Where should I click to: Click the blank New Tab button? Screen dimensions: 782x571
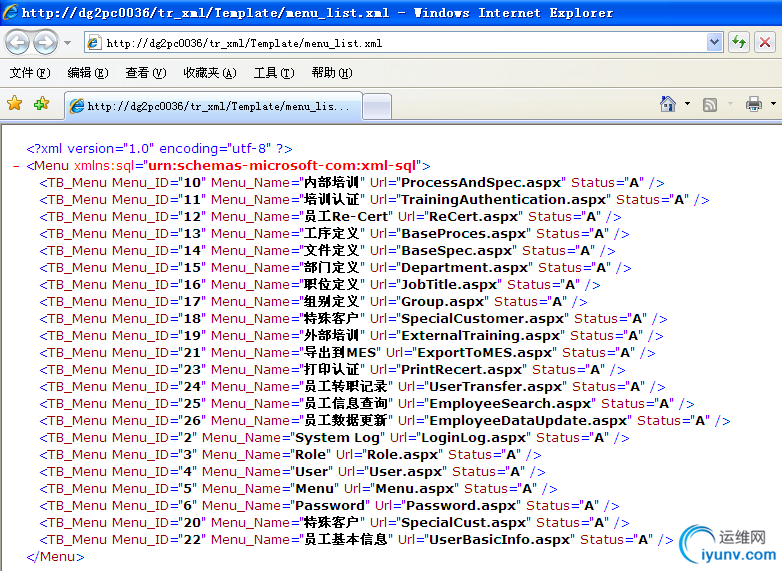377,106
